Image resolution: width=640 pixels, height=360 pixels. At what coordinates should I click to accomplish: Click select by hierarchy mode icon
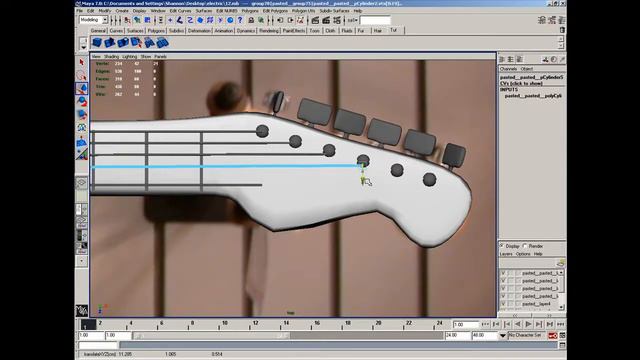tap(128, 20)
